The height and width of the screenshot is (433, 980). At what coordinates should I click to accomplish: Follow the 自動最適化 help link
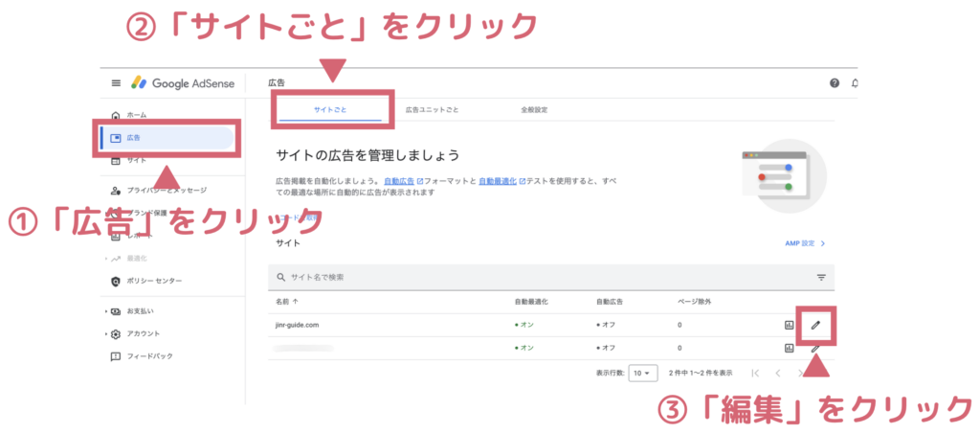[497, 180]
